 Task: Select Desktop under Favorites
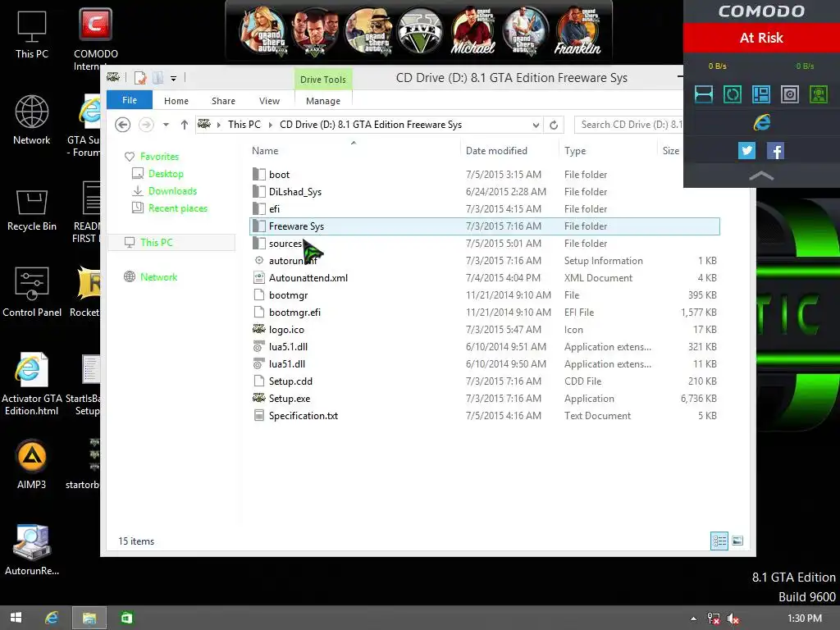[x=166, y=174]
